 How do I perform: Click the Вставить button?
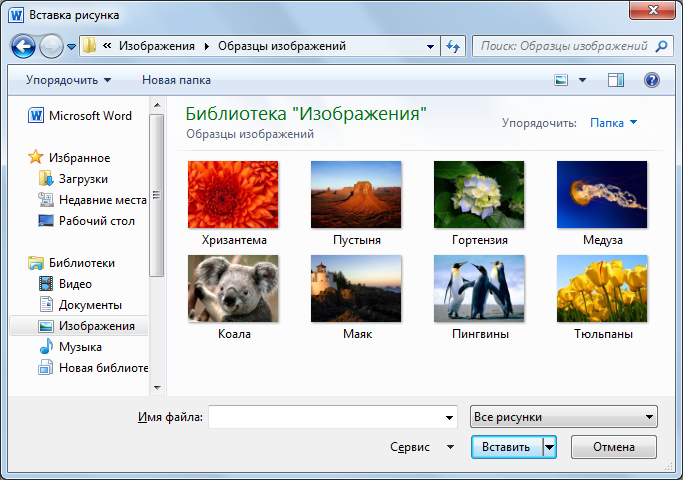[x=507, y=447]
